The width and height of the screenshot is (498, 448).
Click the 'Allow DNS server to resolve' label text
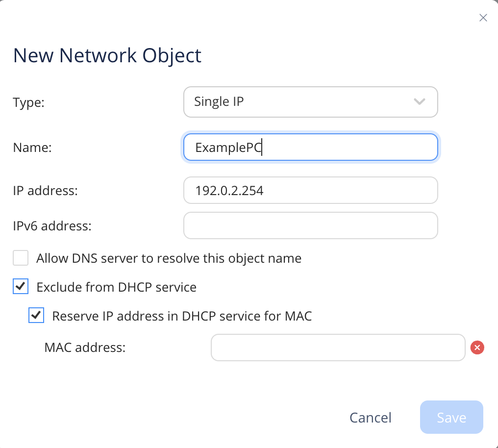(169, 258)
